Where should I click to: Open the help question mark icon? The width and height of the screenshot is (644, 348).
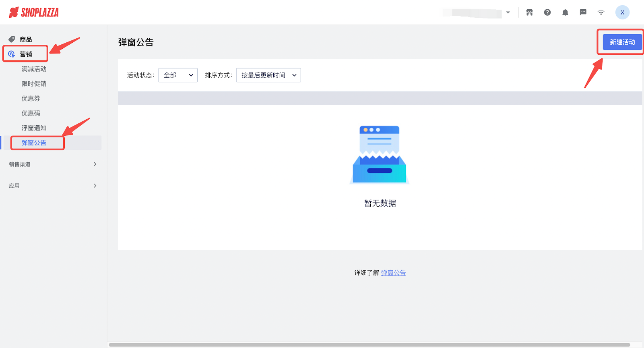point(547,12)
